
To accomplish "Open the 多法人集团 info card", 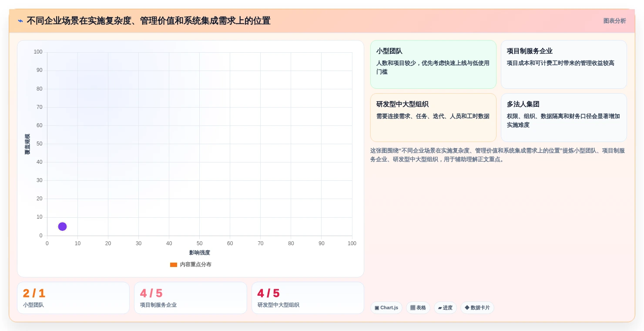I will (x=564, y=118).
